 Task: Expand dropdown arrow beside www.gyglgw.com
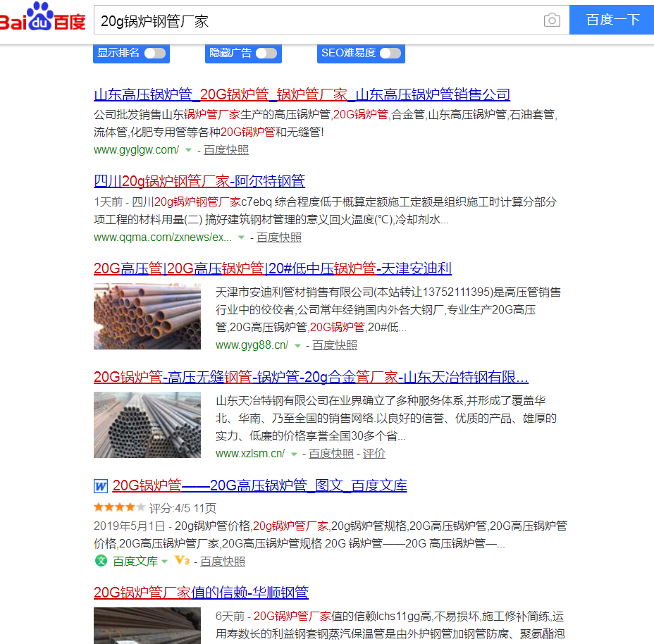coord(189,150)
